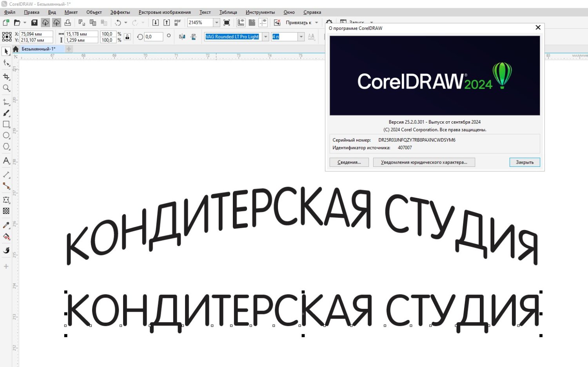Open toolbox quick customize plus
The height and width of the screenshot is (367, 588).
pyautogui.click(x=6, y=267)
